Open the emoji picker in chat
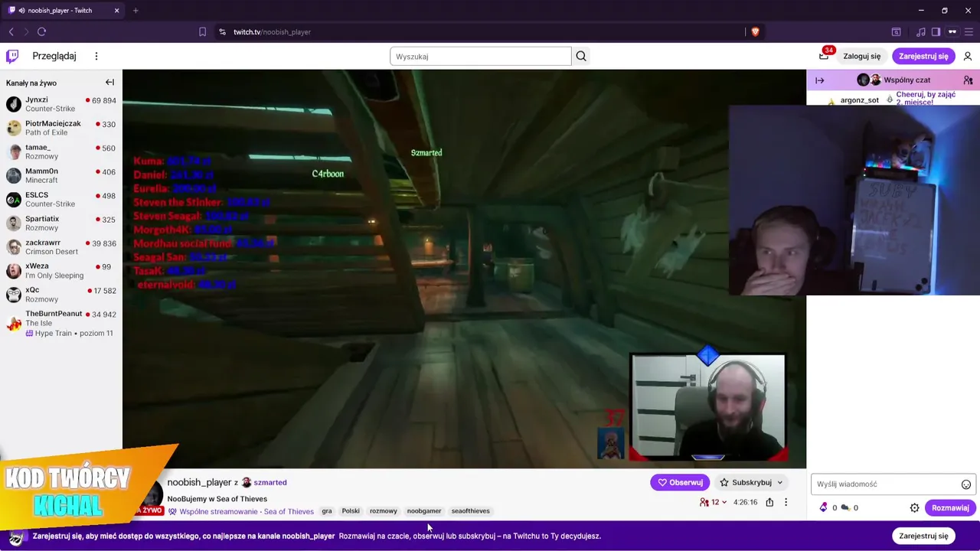980x551 pixels. 966,484
